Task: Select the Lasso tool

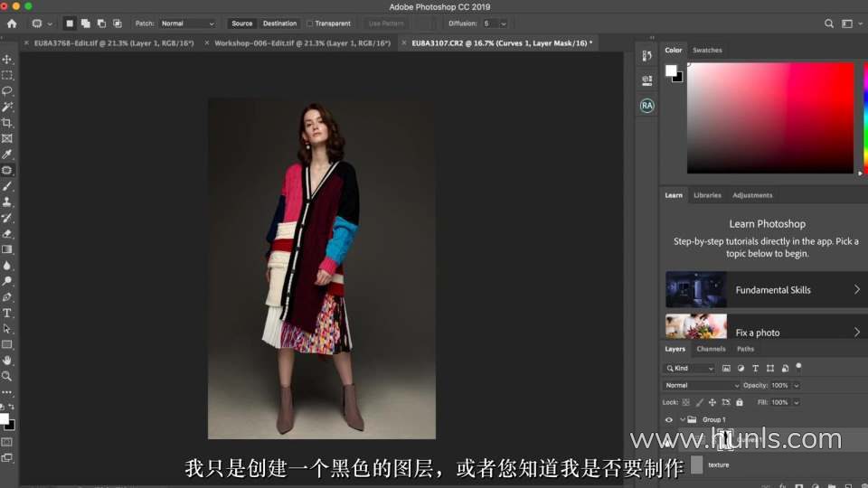Action: tap(7, 91)
